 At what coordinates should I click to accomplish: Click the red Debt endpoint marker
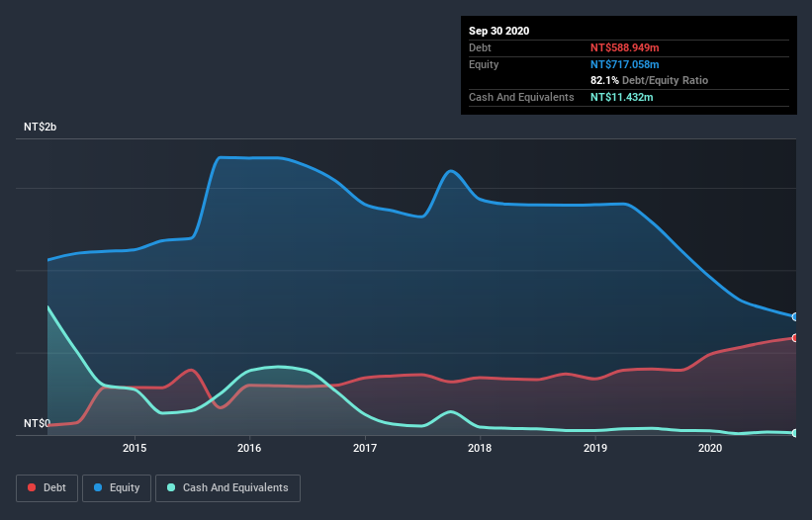click(x=795, y=338)
